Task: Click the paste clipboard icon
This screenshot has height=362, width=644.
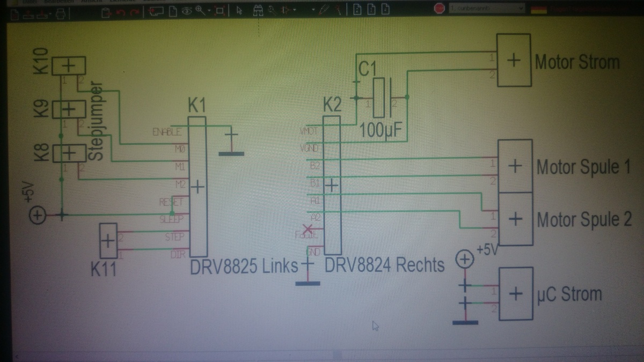Action: click(106, 13)
